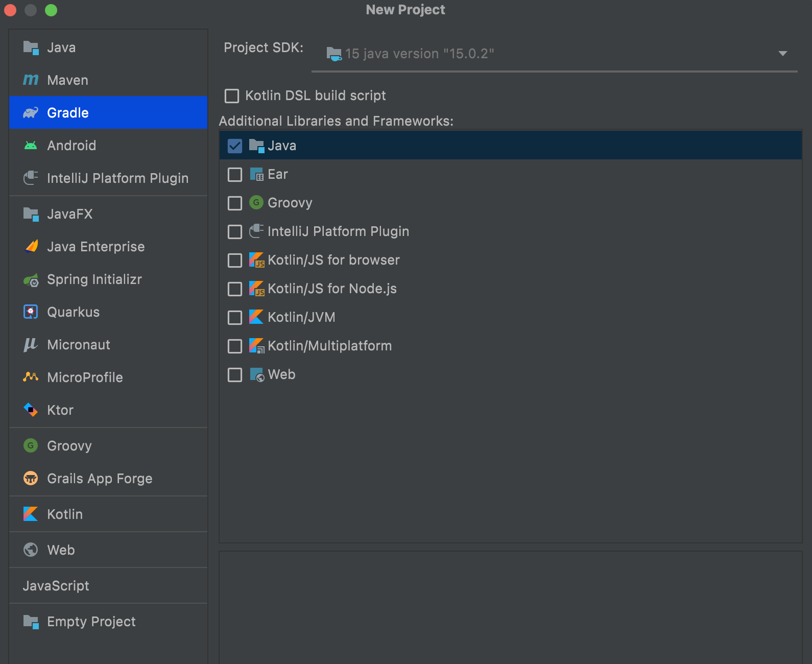
Task: Click the Java framework folder icon in list
Action: tap(256, 146)
